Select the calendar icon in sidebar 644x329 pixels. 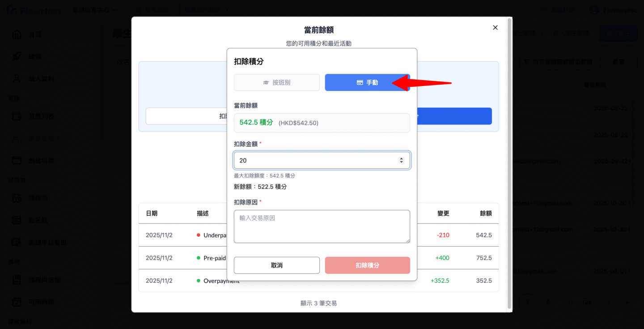(17, 198)
